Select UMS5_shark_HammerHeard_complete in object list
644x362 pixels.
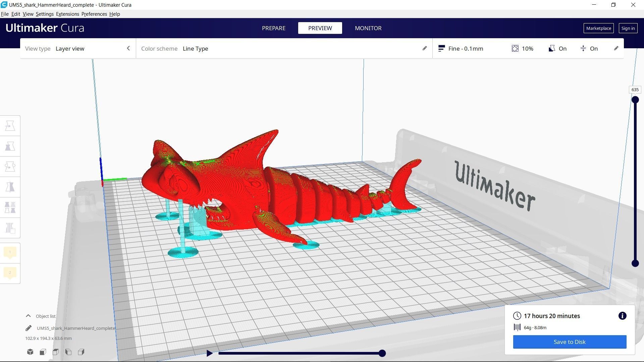tap(76, 328)
